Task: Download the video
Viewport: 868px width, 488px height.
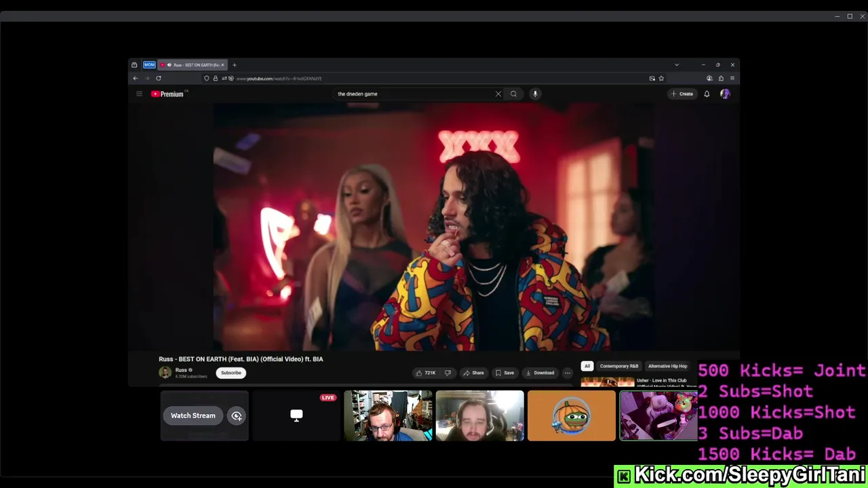Action: [540, 373]
